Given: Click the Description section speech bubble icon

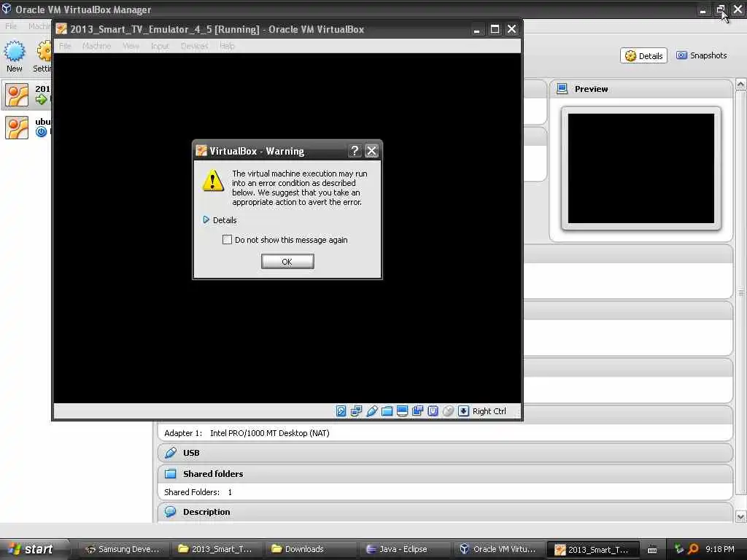Looking at the screenshot, I should click(x=171, y=512).
